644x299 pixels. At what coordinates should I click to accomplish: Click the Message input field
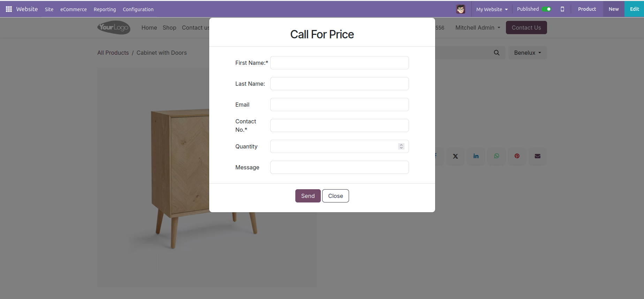[339, 167]
